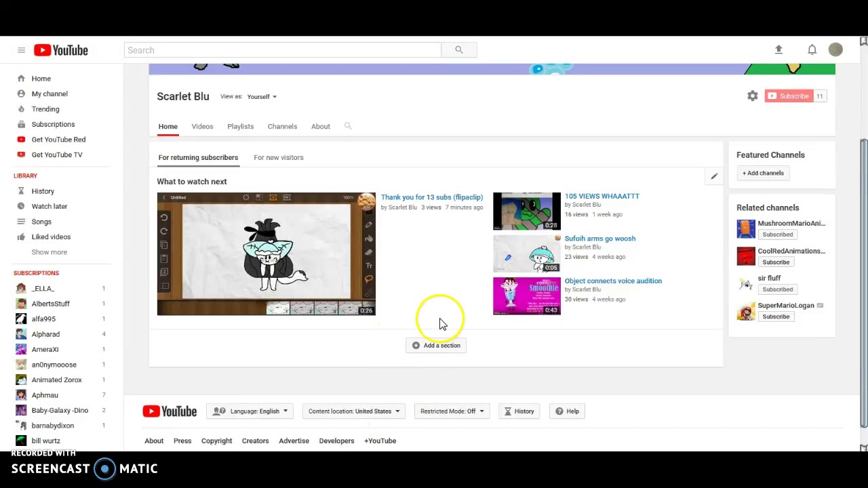The image size is (868, 488).
Task: Click the channel search magnifier icon
Action: tap(348, 126)
